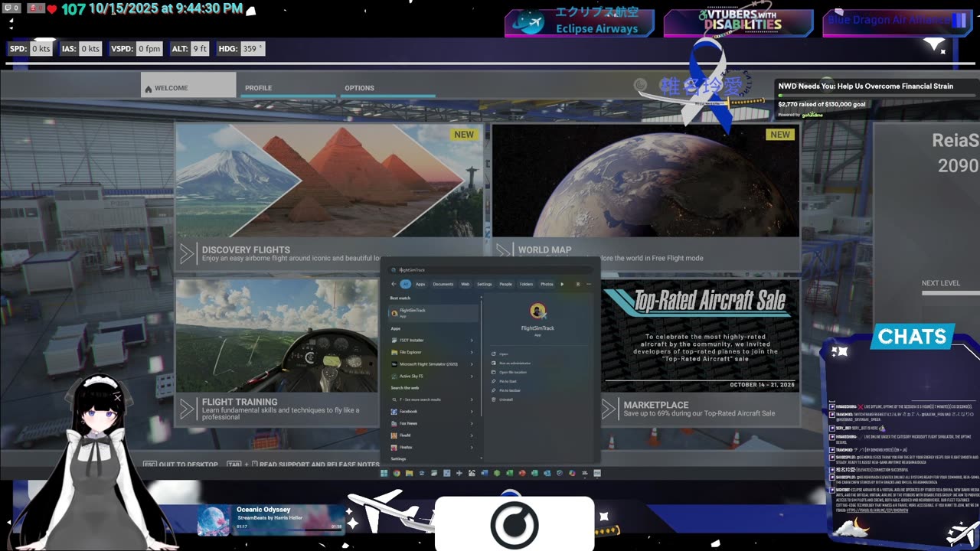Screen dimensions: 980x551
Task: Click the CHATS panel header
Action: 913,337
